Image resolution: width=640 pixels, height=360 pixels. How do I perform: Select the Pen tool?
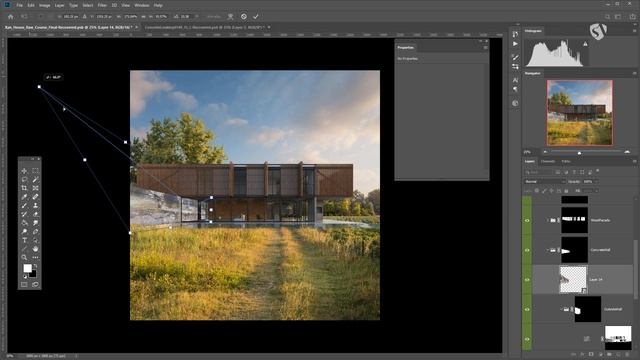35,231
